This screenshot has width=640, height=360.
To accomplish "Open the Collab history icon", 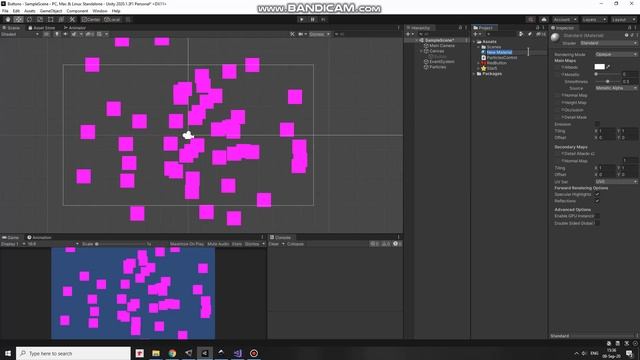I will coord(531,20).
